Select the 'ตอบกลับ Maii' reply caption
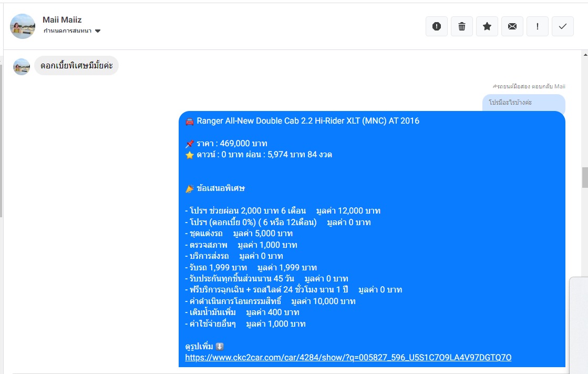 click(x=529, y=86)
